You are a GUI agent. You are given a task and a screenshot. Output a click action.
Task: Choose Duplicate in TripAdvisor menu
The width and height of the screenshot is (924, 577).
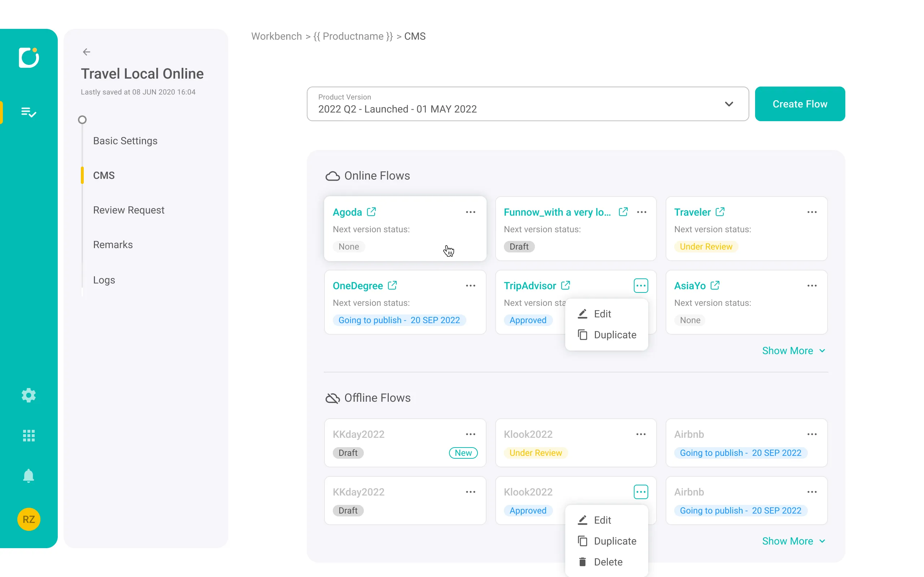click(x=614, y=335)
